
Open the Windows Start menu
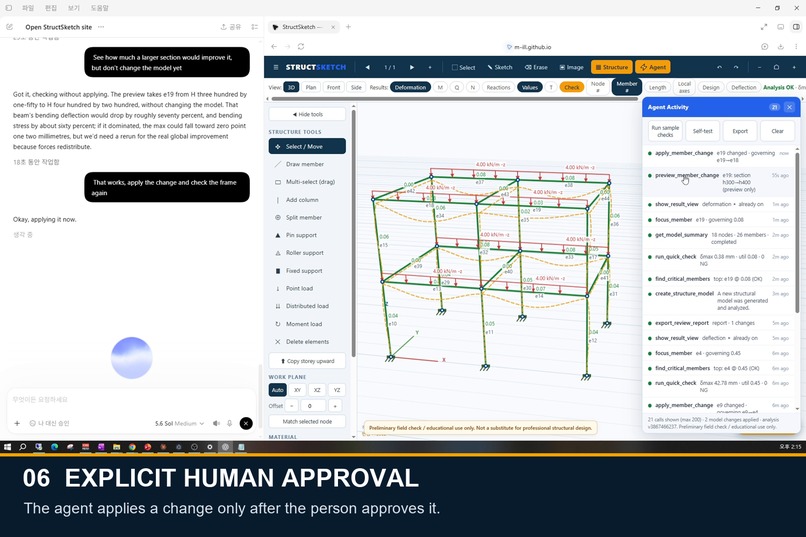(x=7, y=447)
